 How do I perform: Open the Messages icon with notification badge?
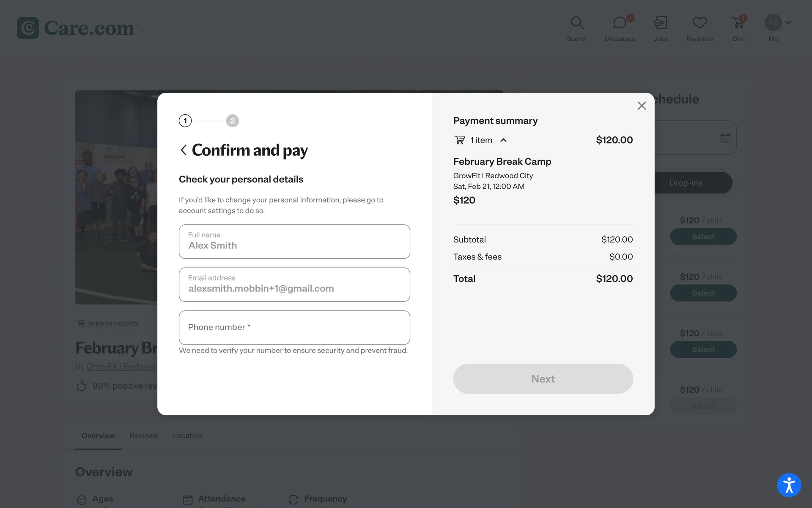coord(619,28)
